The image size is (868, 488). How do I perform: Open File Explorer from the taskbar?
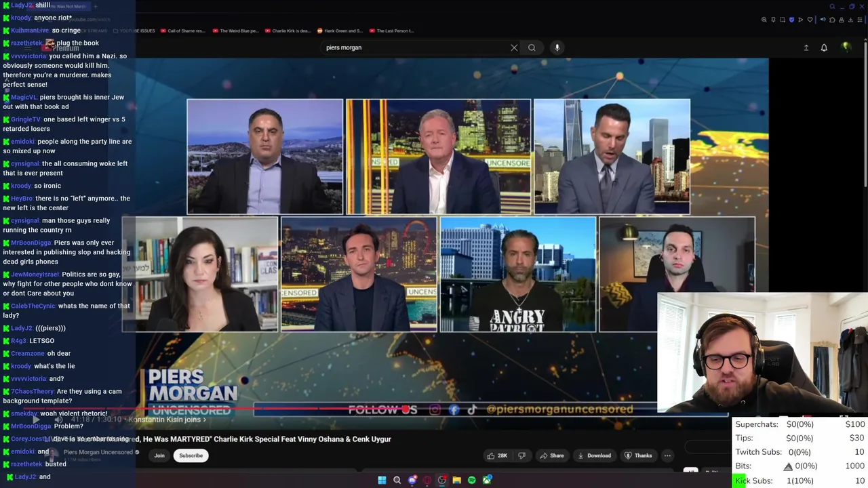(x=456, y=481)
